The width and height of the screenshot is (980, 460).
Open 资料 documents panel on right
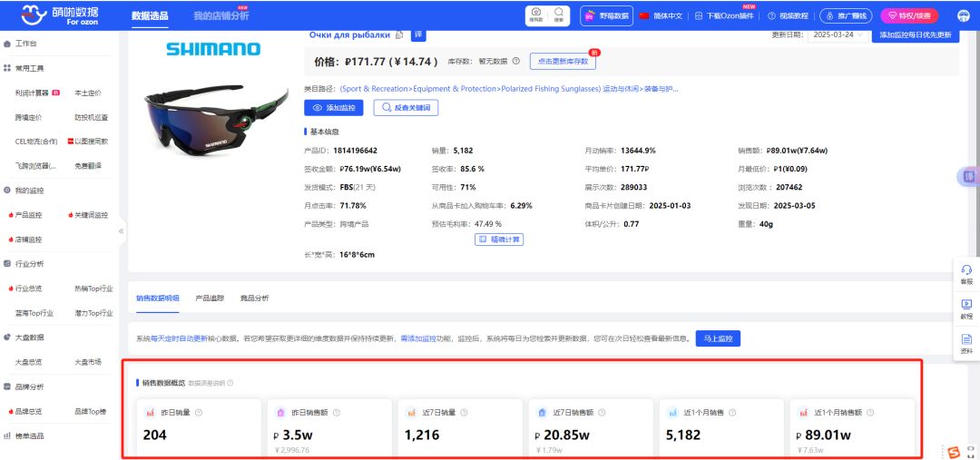(x=966, y=344)
